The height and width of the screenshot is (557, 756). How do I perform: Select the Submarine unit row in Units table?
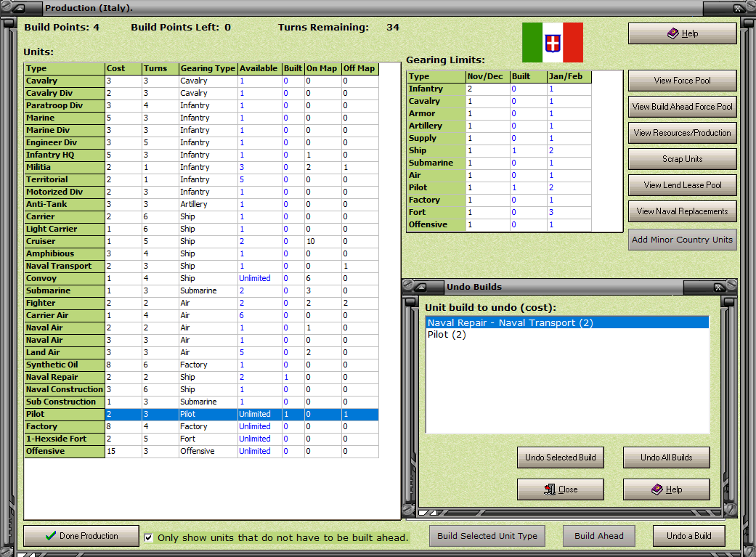coord(202,290)
